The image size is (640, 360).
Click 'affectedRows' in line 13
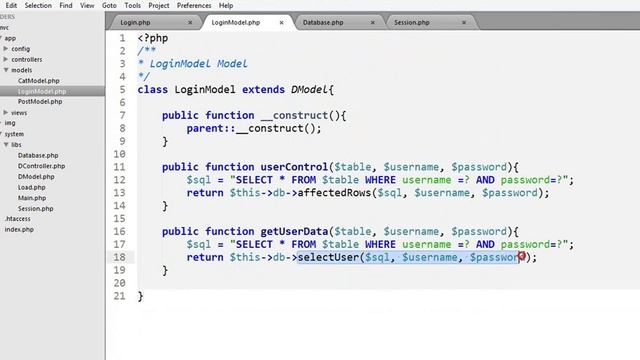(334, 193)
